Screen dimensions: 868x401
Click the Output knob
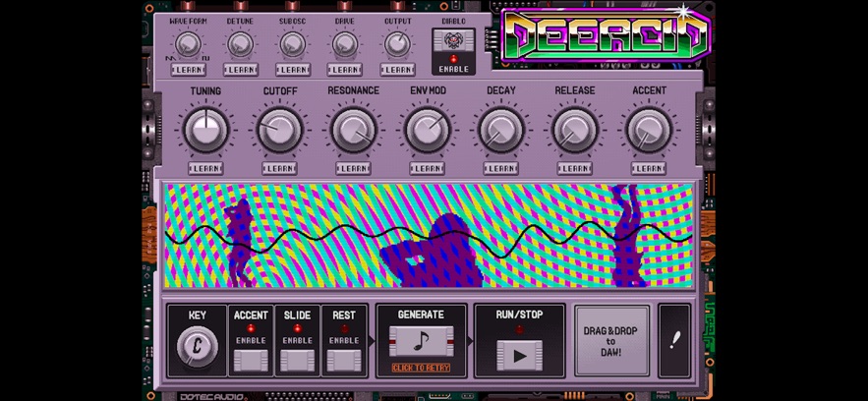click(397, 44)
